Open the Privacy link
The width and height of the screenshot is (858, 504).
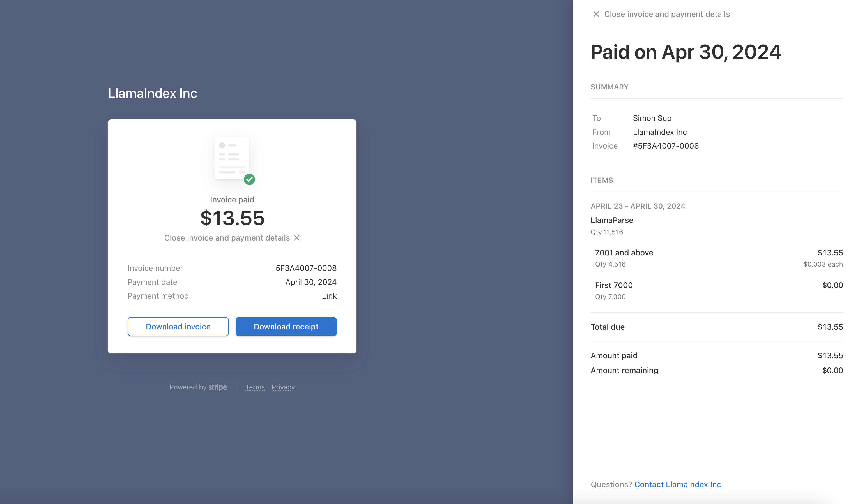(283, 387)
